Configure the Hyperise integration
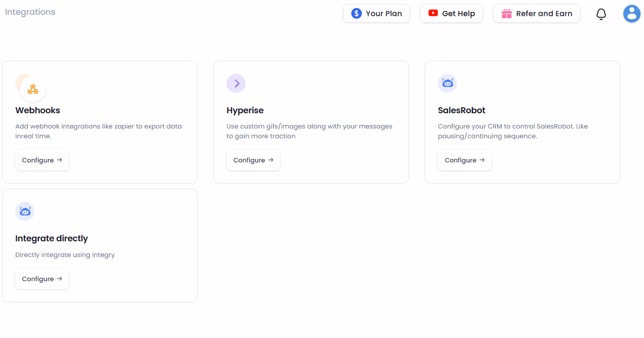 pos(253,160)
